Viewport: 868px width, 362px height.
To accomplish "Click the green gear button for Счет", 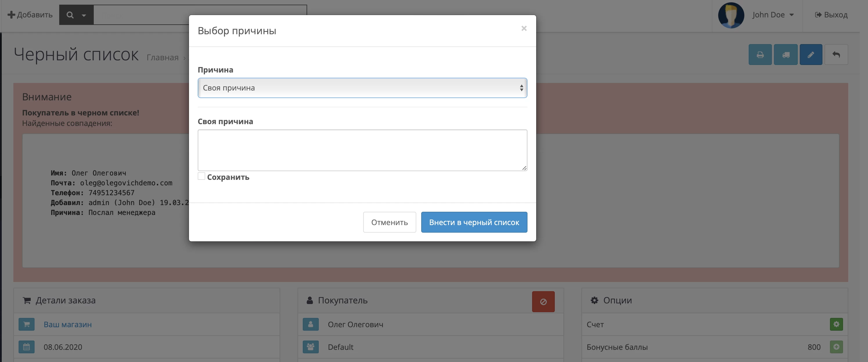I will 836,324.
